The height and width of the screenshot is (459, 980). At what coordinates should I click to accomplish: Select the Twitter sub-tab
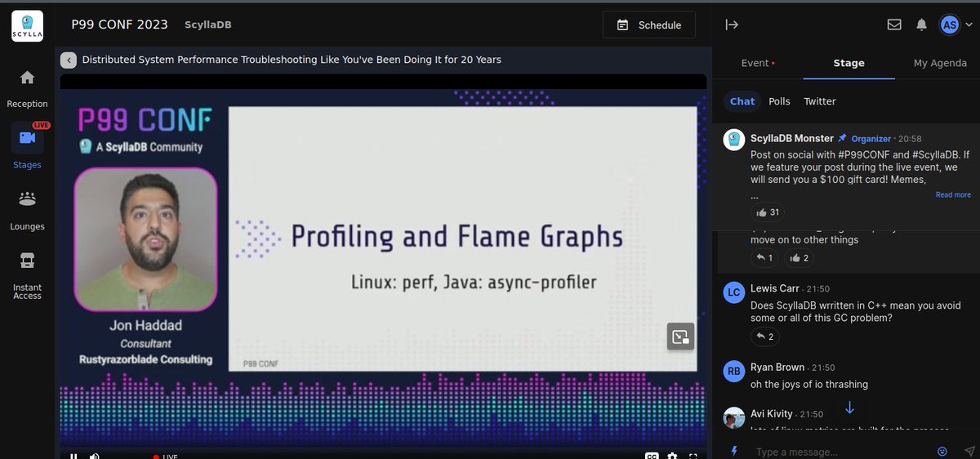click(819, 101)
